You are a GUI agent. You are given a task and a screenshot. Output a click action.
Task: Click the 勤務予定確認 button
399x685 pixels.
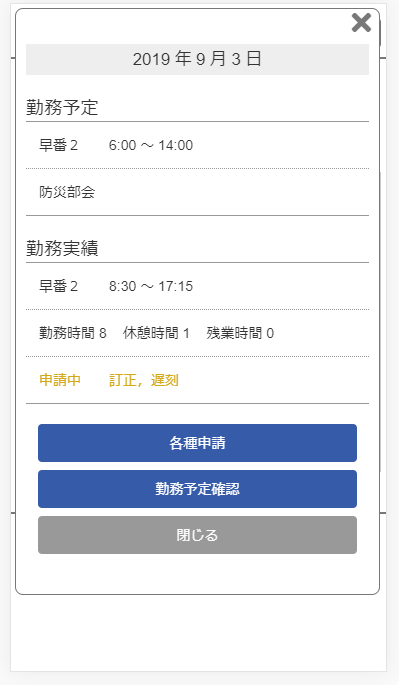click(x=197, y=488)
